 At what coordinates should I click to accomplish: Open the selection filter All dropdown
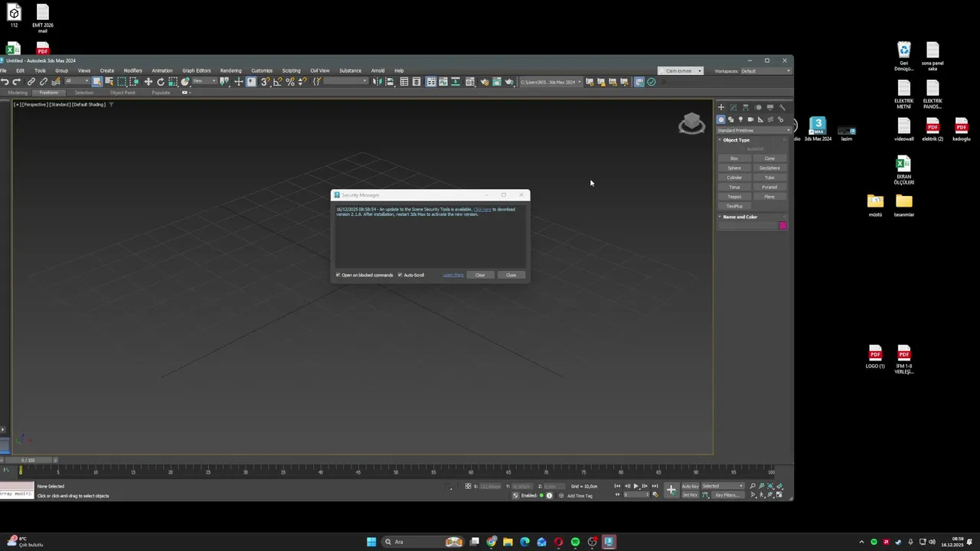pos(77,81)
